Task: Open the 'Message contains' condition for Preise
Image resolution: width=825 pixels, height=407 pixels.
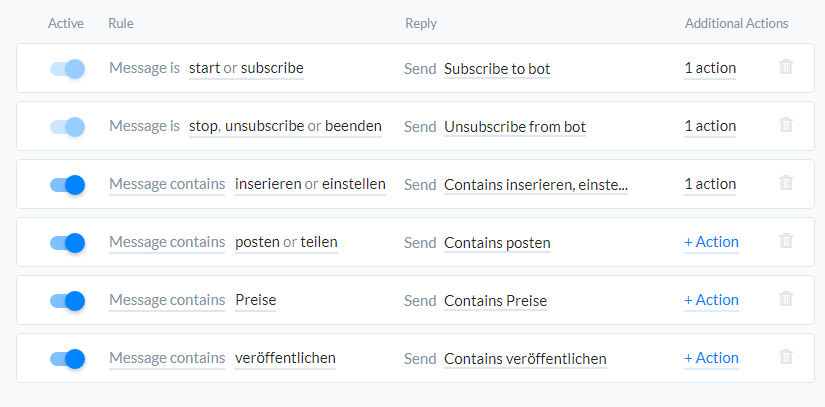Action: tap(167, 300)
